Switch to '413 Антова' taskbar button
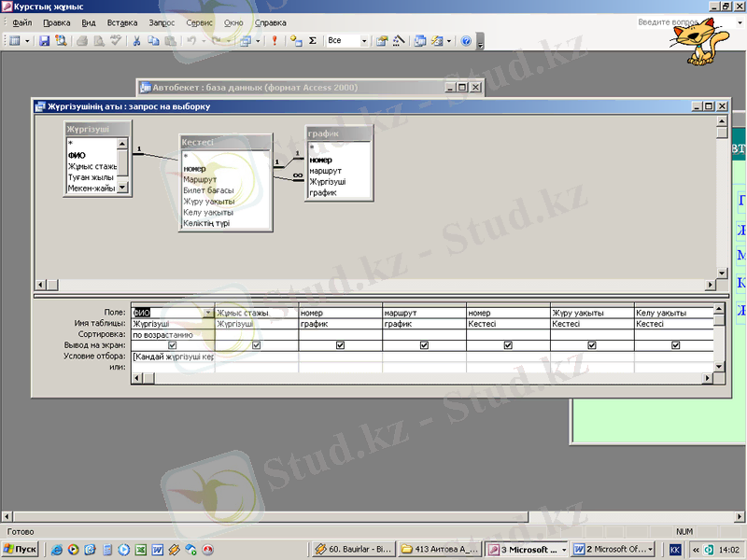Screen dimensions: 747x560 point(439,550)
